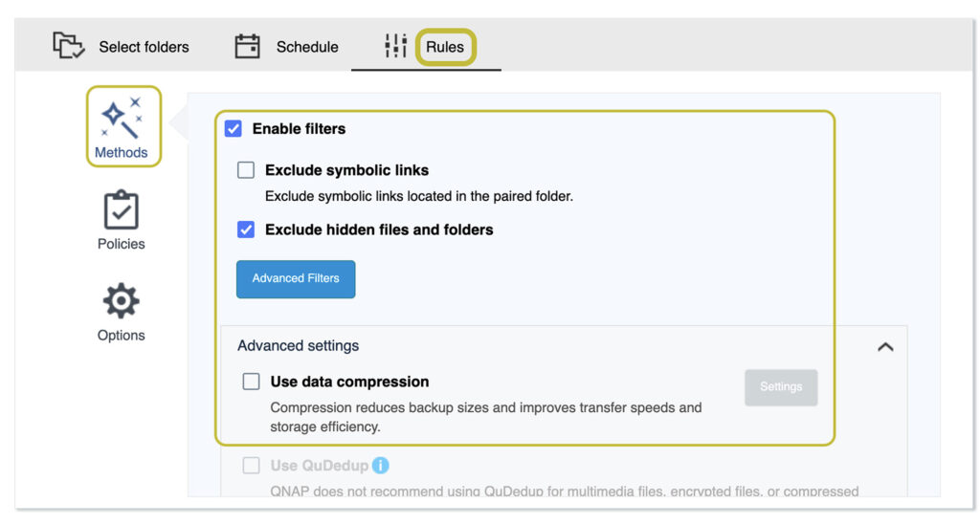Enable Use data compression checkbox
This screenshot has width=980, height=525.
coord(251,382)
